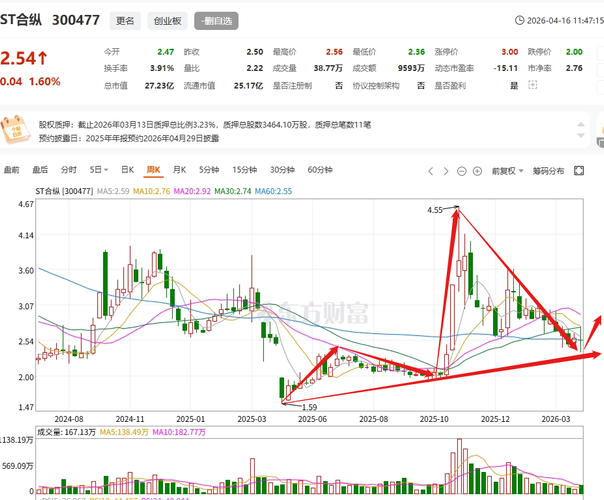Viewport: 604px width, 500px height.
Task: Click the volume MA10:182.77万 label
Action: (179, 432)
